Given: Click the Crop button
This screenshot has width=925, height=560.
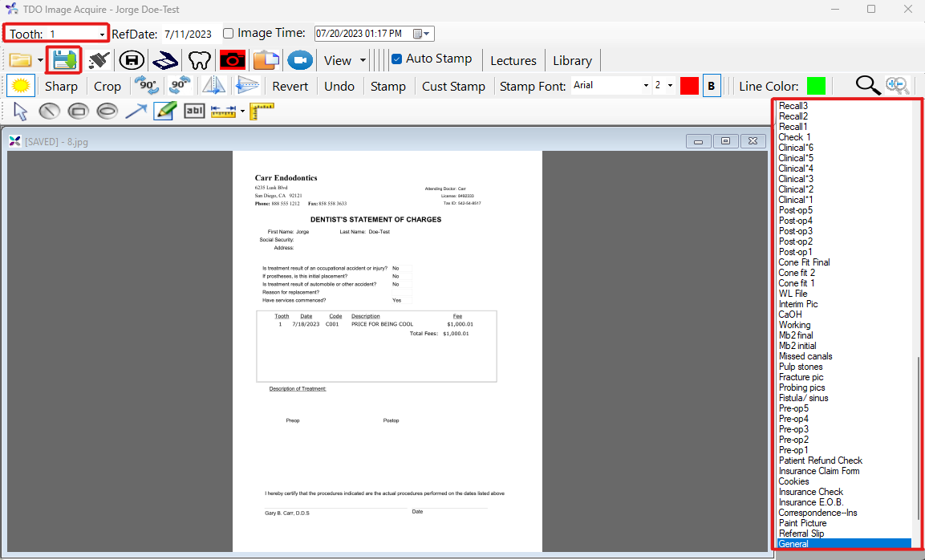Looking at the screenshot, I should pyautogui.click(x=108, y=86).
